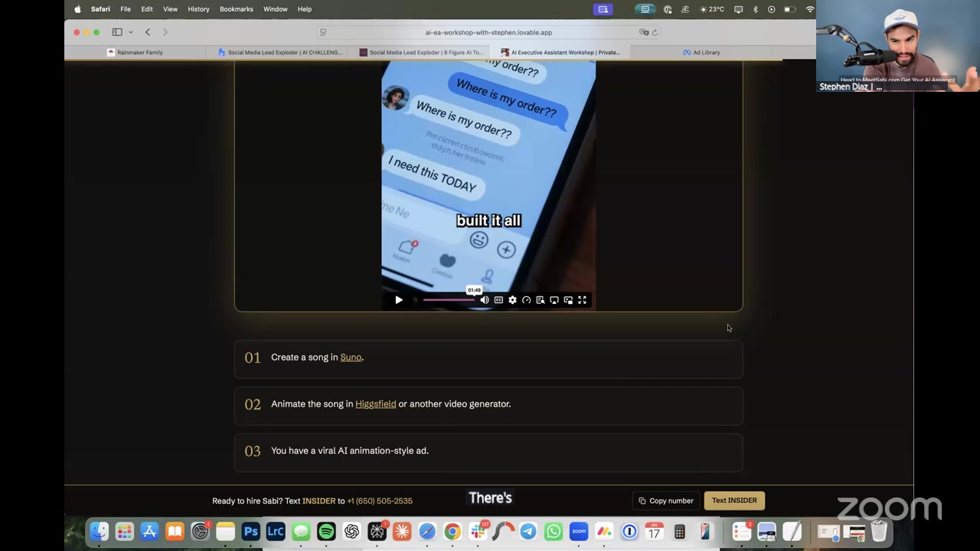
Task: Go back to the previous page
Action: click(x=148, y=32)
